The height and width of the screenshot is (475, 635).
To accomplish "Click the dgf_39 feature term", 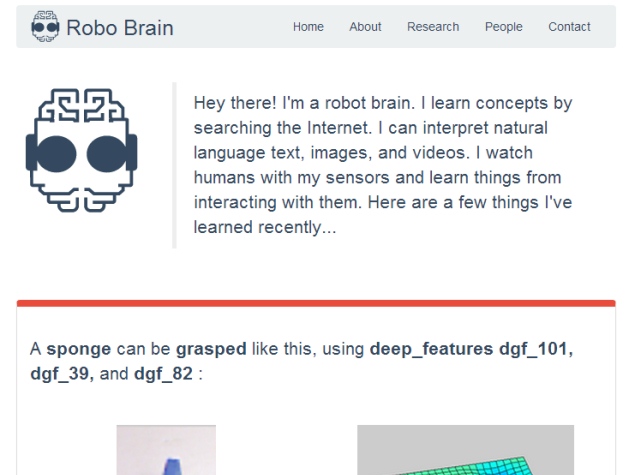I will tap(62, 374).
